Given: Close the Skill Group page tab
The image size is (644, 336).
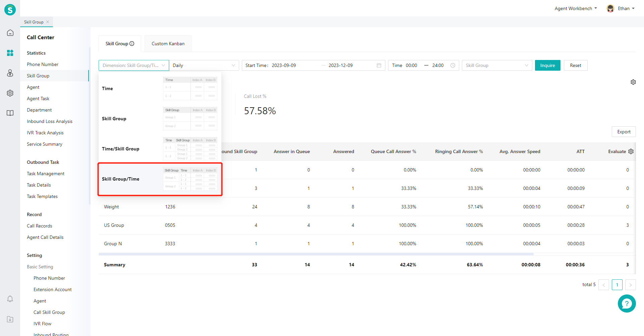Looking at the screenshot, I should click(x=48, y=22).
